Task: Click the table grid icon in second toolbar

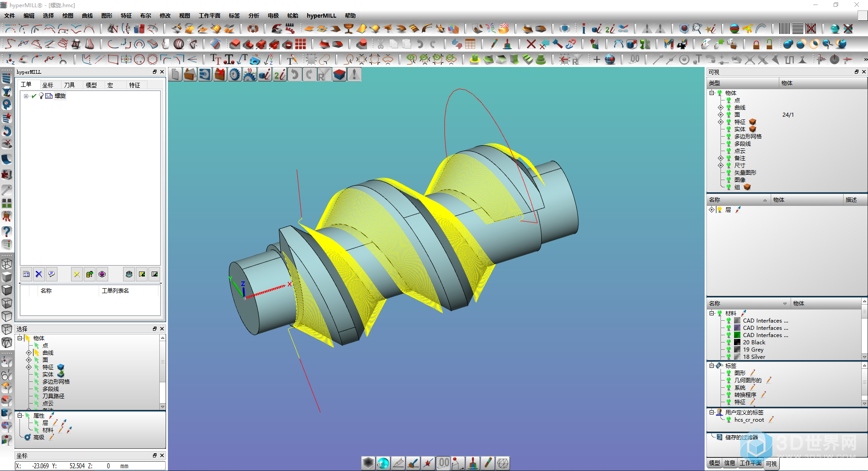Action: [470, 44]
